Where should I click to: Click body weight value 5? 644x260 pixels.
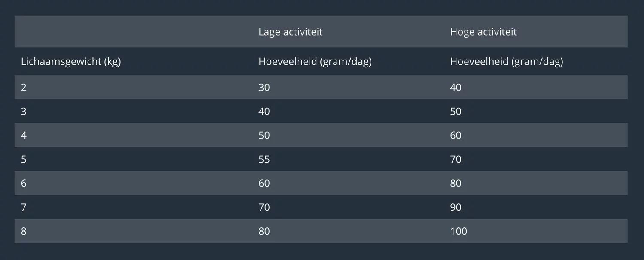click(x=24, y=160)
